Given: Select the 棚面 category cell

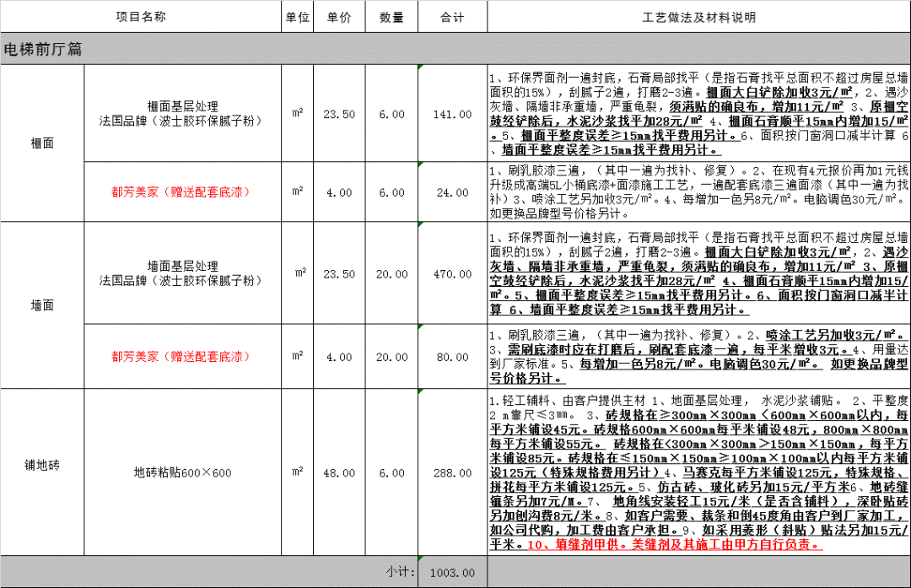Looking at the screenshot, I should pos(42,143).
